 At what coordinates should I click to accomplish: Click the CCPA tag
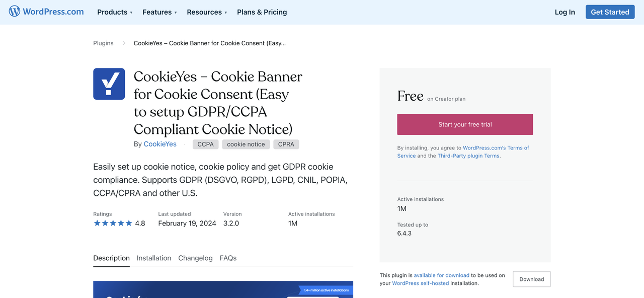205,144
